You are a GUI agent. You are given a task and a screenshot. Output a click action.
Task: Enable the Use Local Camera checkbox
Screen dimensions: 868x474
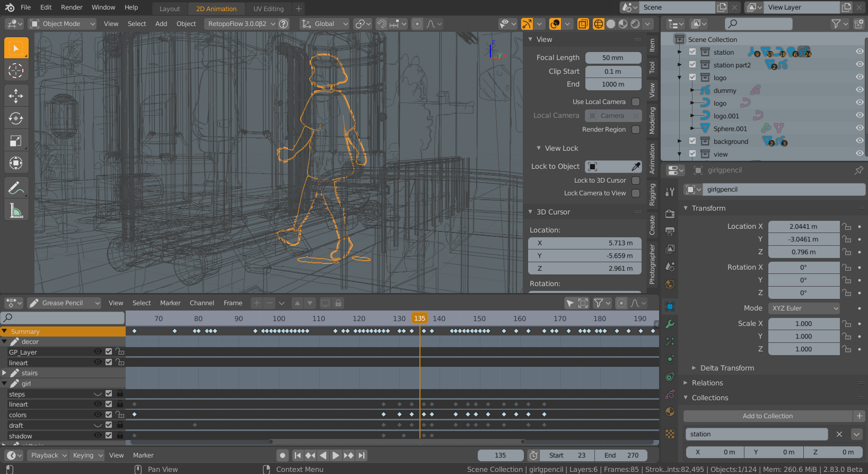tap(636, 102)
